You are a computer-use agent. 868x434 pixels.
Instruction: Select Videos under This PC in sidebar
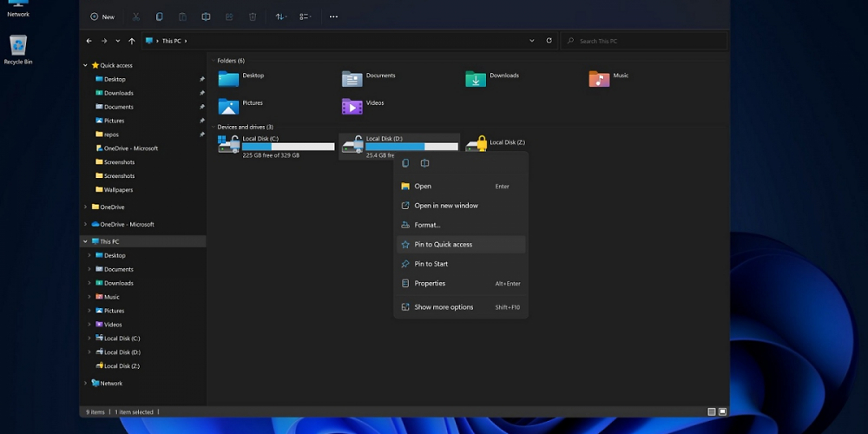click(112, 325)
